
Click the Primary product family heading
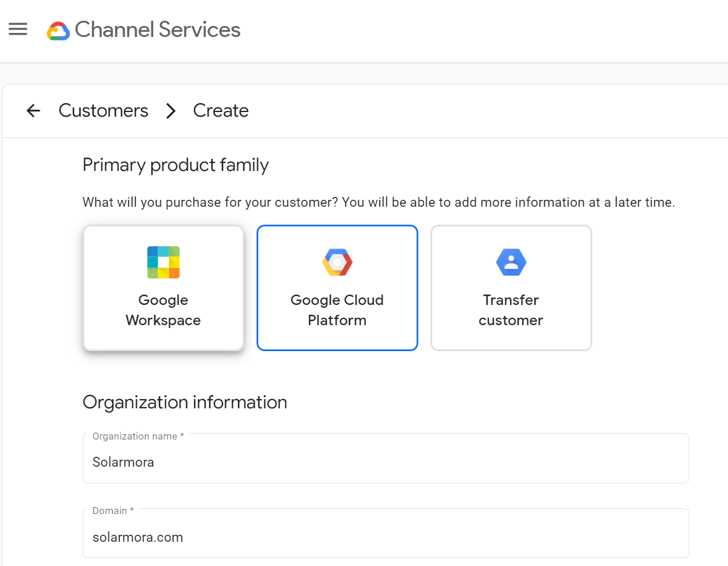[176, 165]
